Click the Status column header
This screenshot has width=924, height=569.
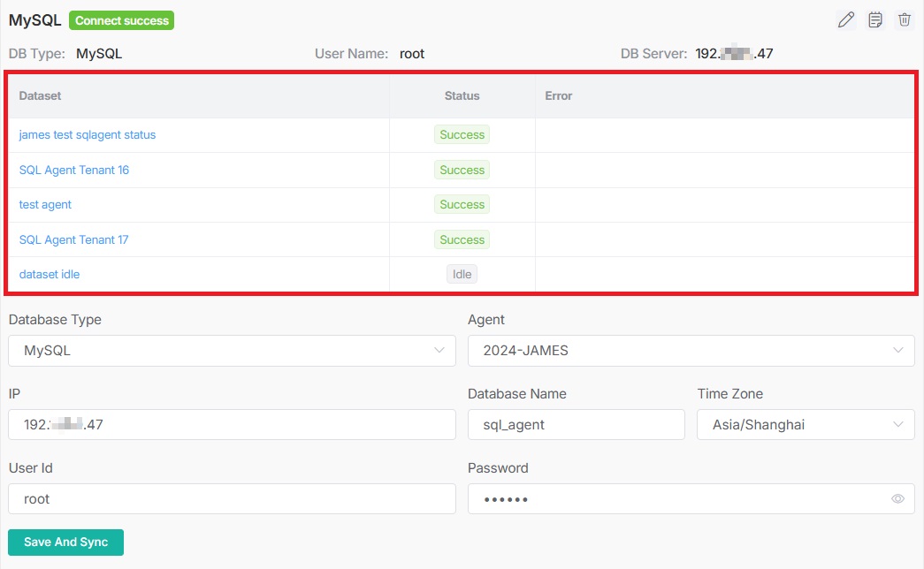coord(462,95)
